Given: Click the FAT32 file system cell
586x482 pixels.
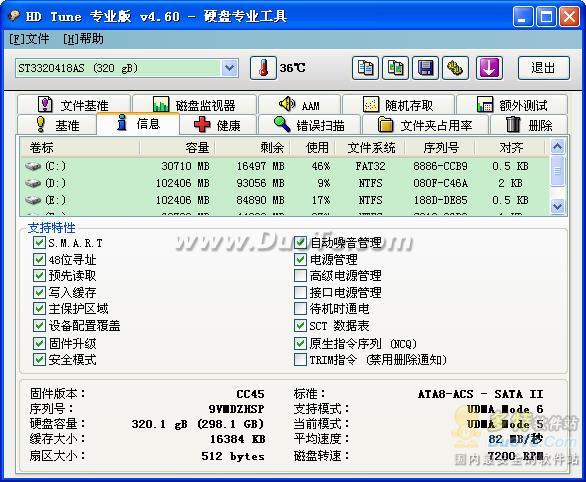Looking at the screenshot, I should click(370, 166).
